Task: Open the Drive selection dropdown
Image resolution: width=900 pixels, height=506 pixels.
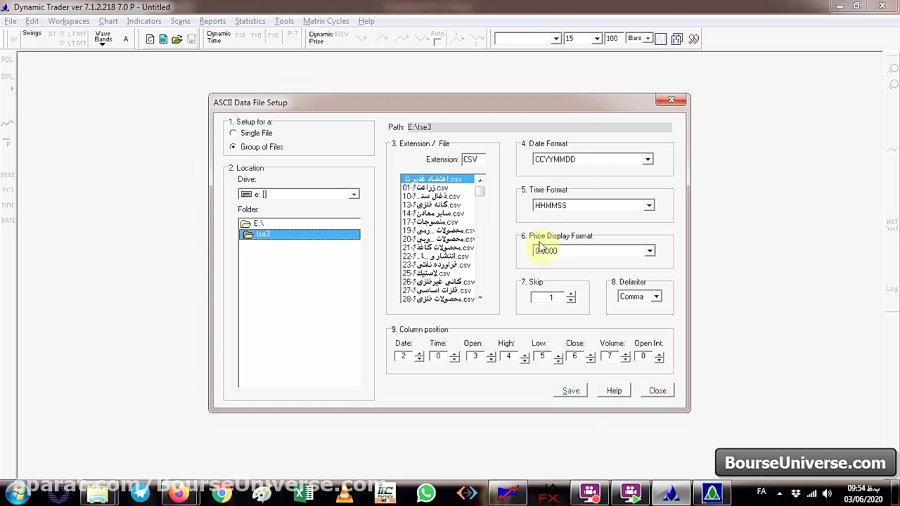Action: pyautogui.click(x=353, y=194)
